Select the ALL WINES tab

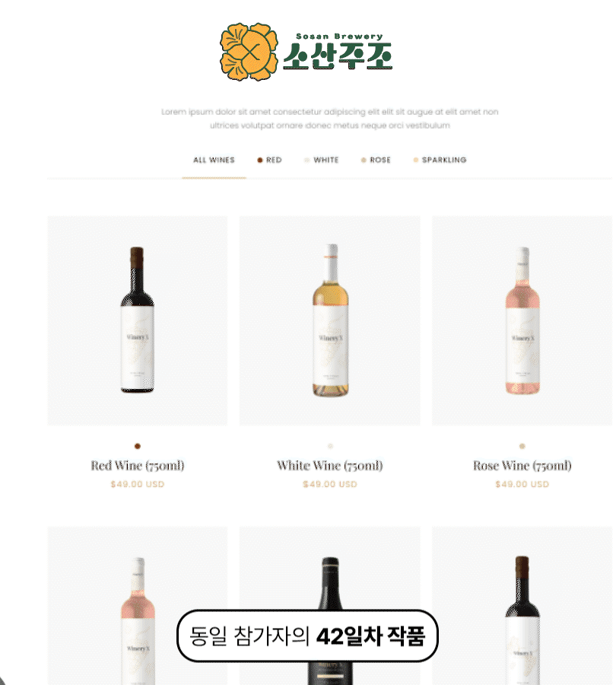pos(214,160)
